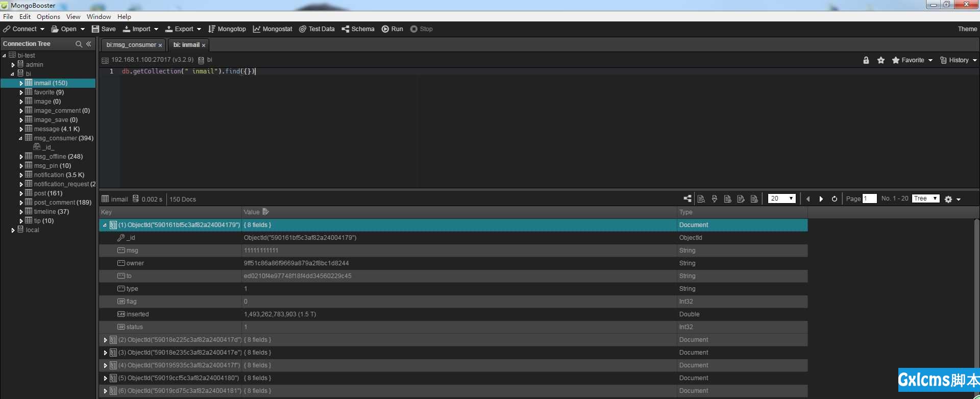Close the bi:msg_consumer tab

pyautogui.click(x=160, y=45)
